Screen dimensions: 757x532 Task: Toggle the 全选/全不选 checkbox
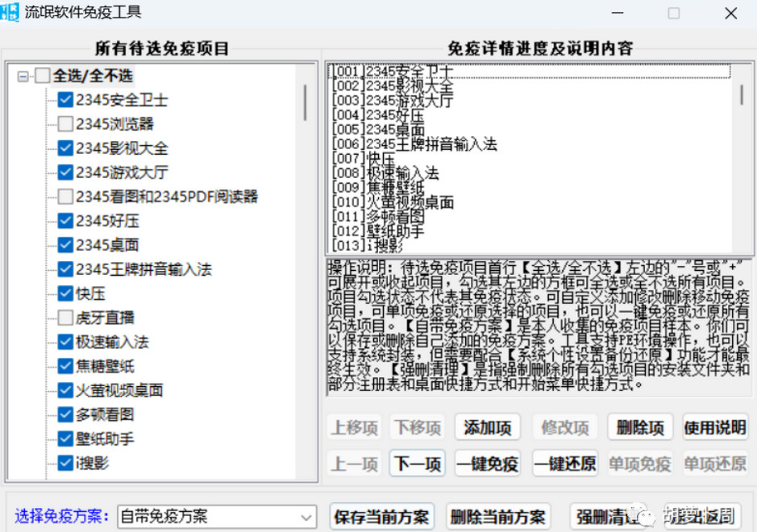point(43,76)
